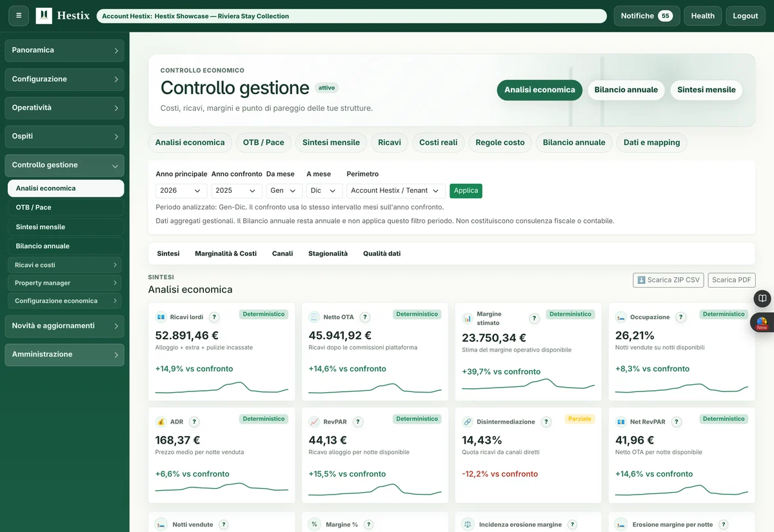Expand Configurazione economica submenu
The height and width of the screenshot is (532, 774).
(x=66, y=301)
